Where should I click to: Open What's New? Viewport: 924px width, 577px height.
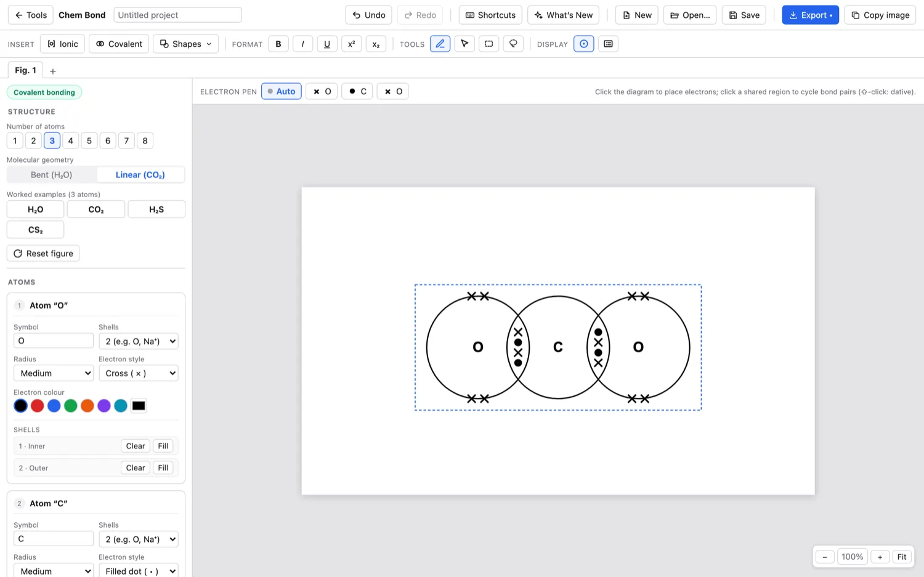point(563,15)
